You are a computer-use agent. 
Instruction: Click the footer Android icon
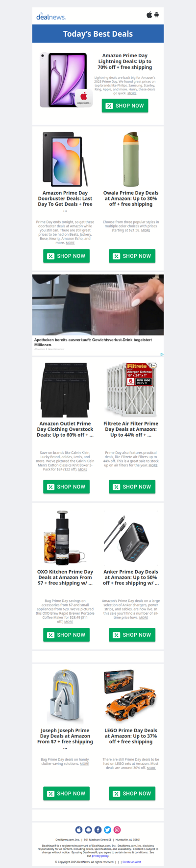point(88,829)
